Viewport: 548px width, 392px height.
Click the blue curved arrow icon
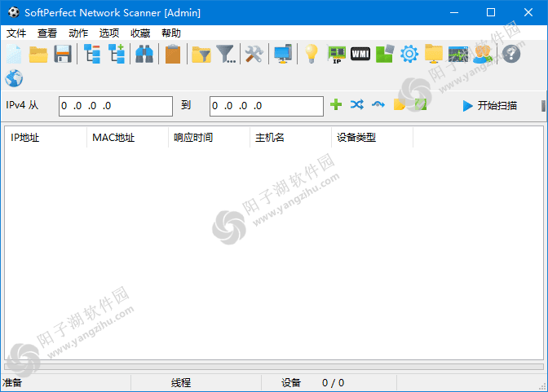click(x=378, y=104)
